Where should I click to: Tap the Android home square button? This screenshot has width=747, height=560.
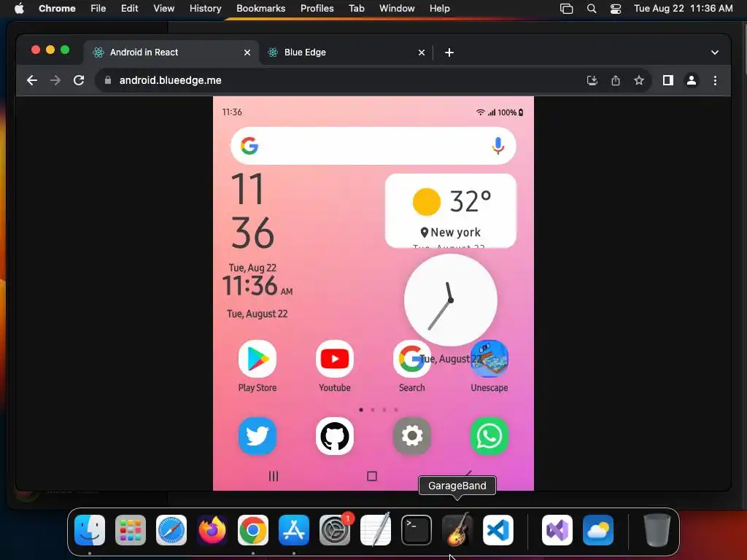pos(372,475)
